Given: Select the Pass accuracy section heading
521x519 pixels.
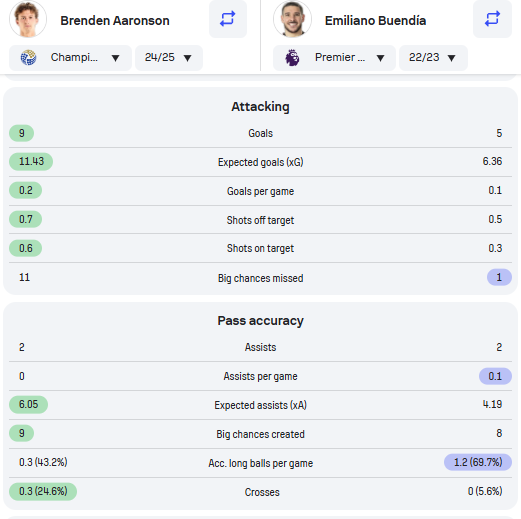Looking at the screenshot, I should pos(260,321).
